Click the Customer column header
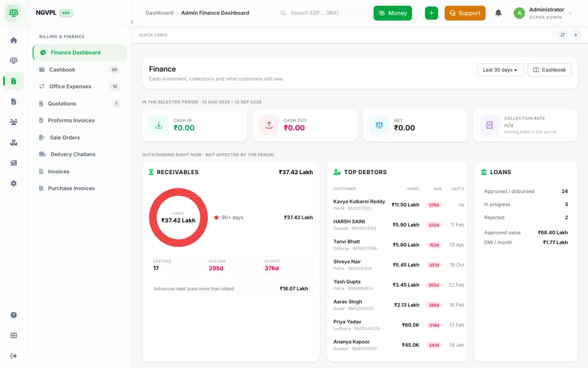The image size is (588, 368). coord(344,189)
